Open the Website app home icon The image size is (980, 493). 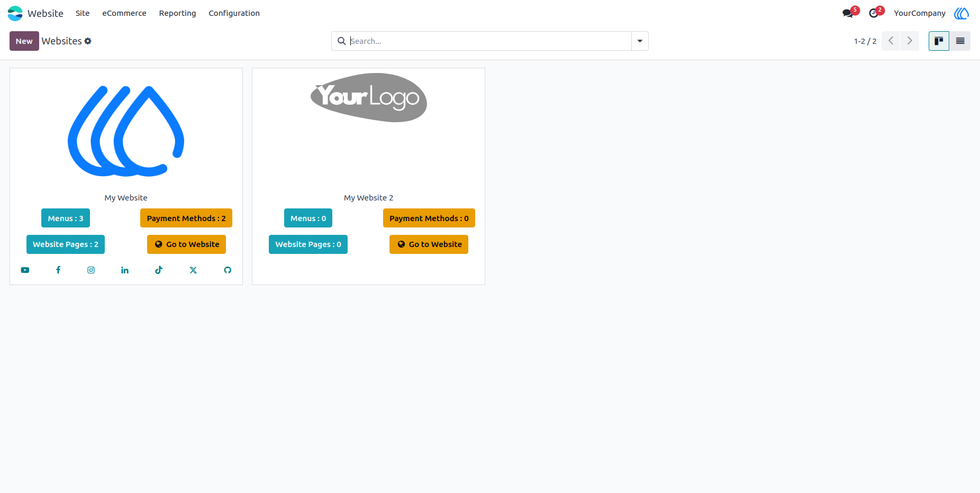tap(15, 13)
